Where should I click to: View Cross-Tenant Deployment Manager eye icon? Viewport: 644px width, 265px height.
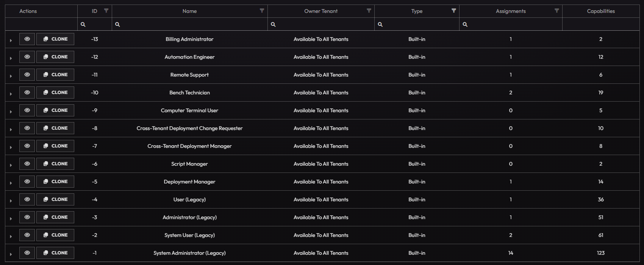27,146
